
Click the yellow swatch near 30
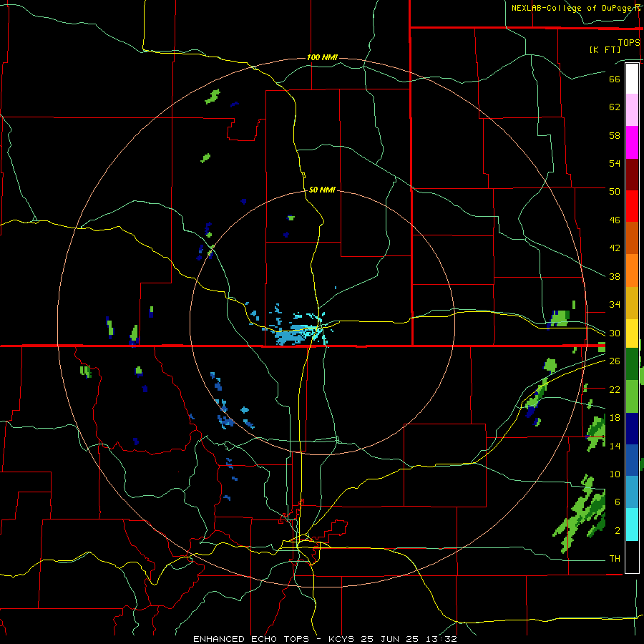(x=632, y=333)
